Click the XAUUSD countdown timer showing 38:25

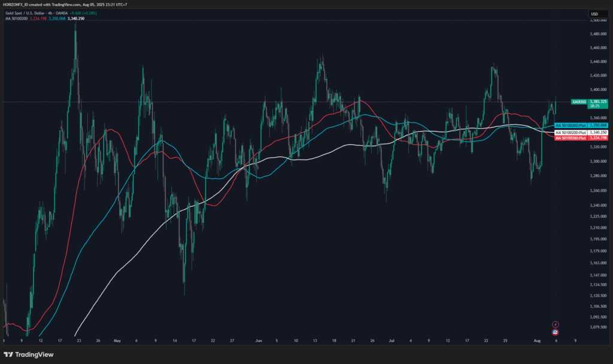click(x=595, y=106)
